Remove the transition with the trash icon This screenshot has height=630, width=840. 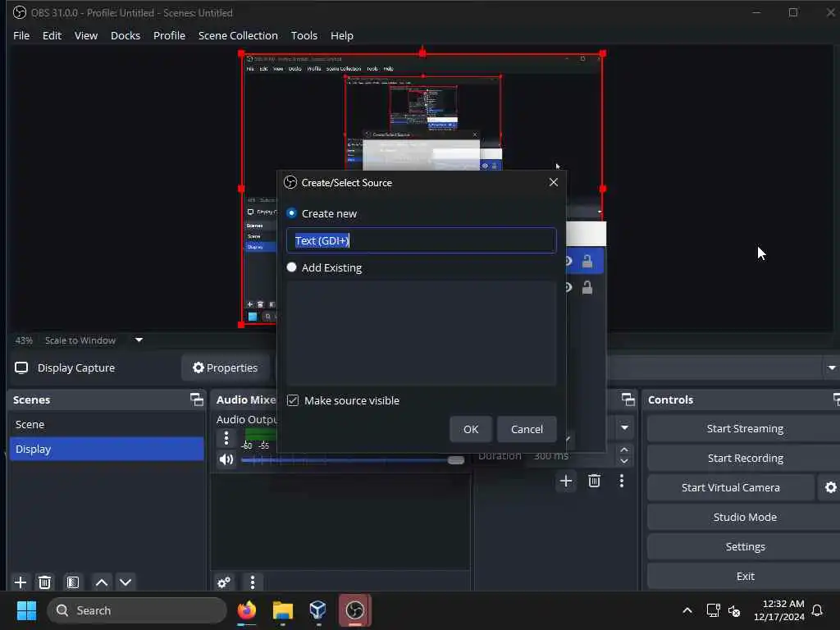(x=594, y=481)
